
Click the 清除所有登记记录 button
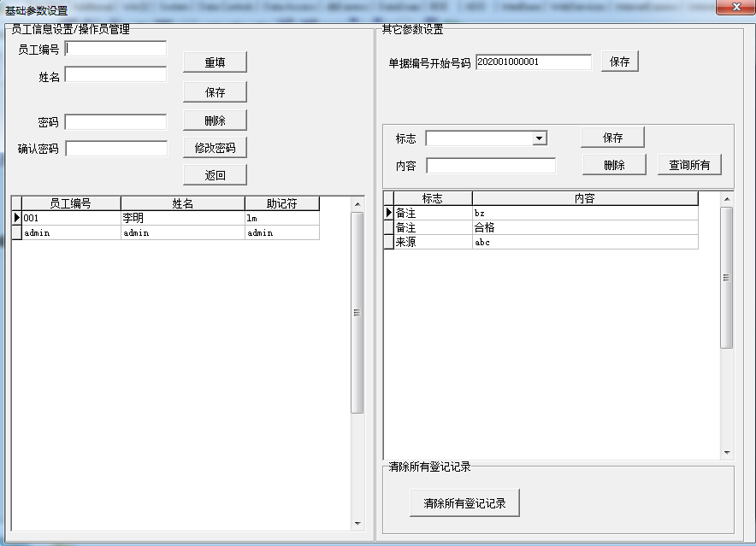point(464,503)
